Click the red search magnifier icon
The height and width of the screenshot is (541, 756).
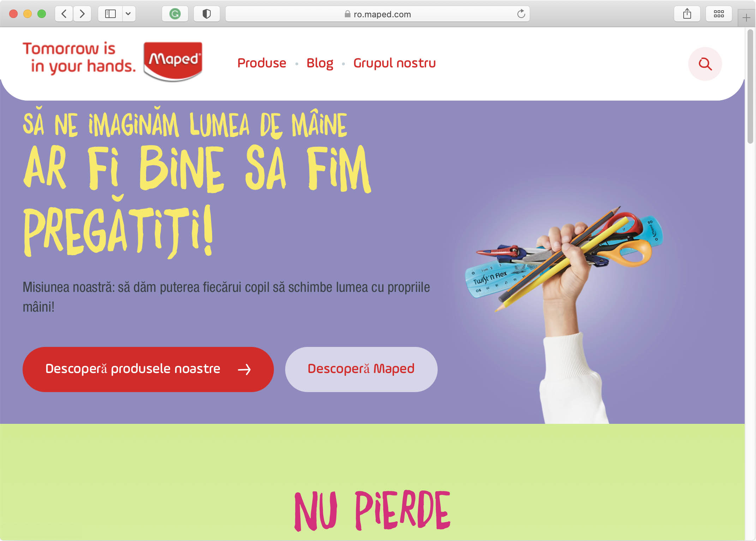coord(705,64)
